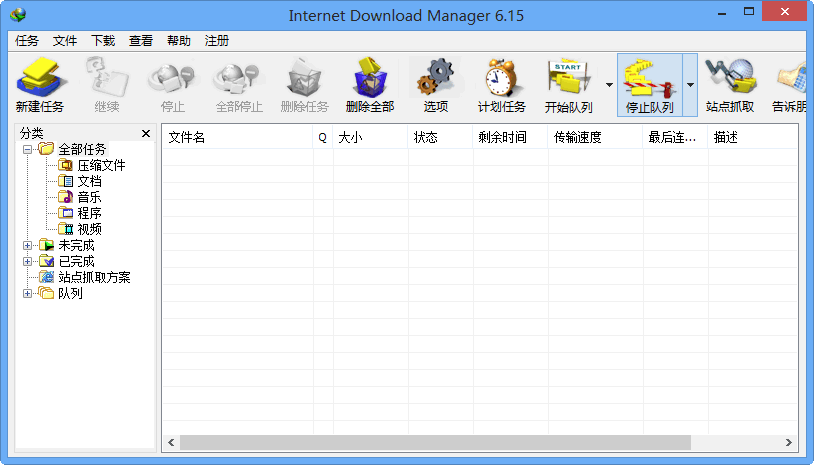The width and height of the screenshot is (814, 465).
Task: Sort by the 状态 column header
Action: (440, 138)
